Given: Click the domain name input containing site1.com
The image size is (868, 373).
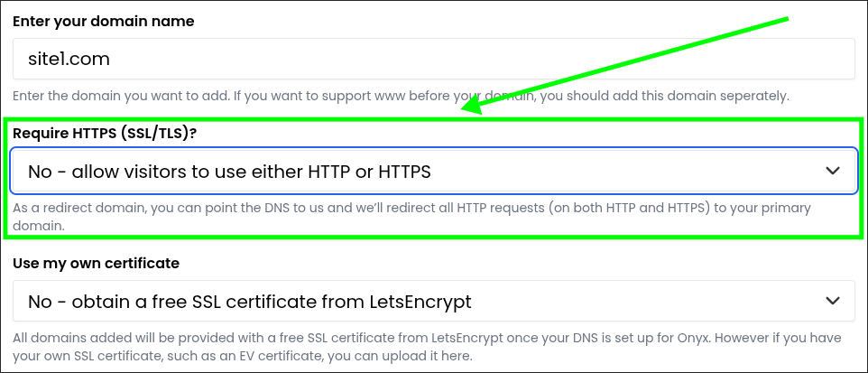Looking at the screenshot, I should (434, 58).
